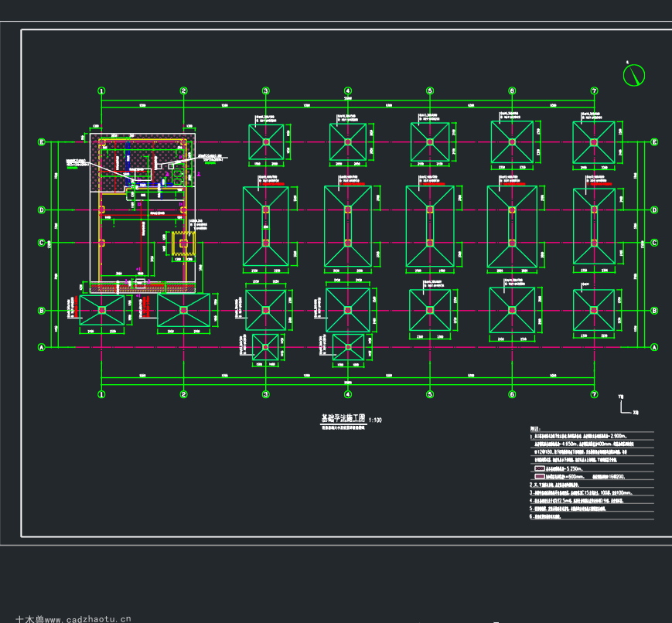
Task: Select the footing column at axis E and 5
Action: point(430,141)
